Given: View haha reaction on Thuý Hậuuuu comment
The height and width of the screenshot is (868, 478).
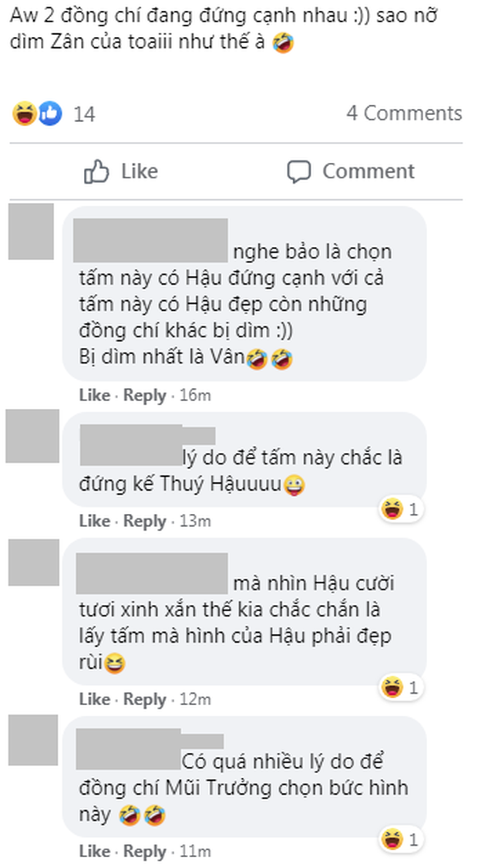Looking at the screenshot, I should [392, 509].
